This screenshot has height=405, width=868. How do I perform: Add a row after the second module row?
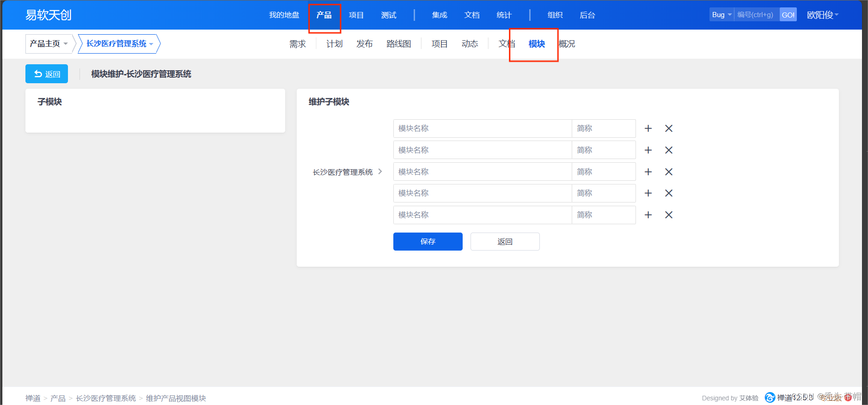pyautogui.click(x=648, y=150)
